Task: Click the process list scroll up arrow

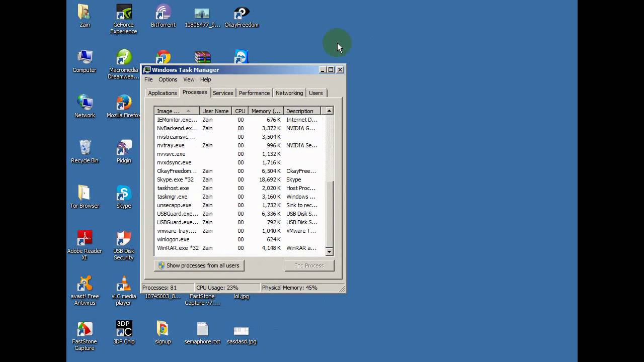Action: click(329, 111)
